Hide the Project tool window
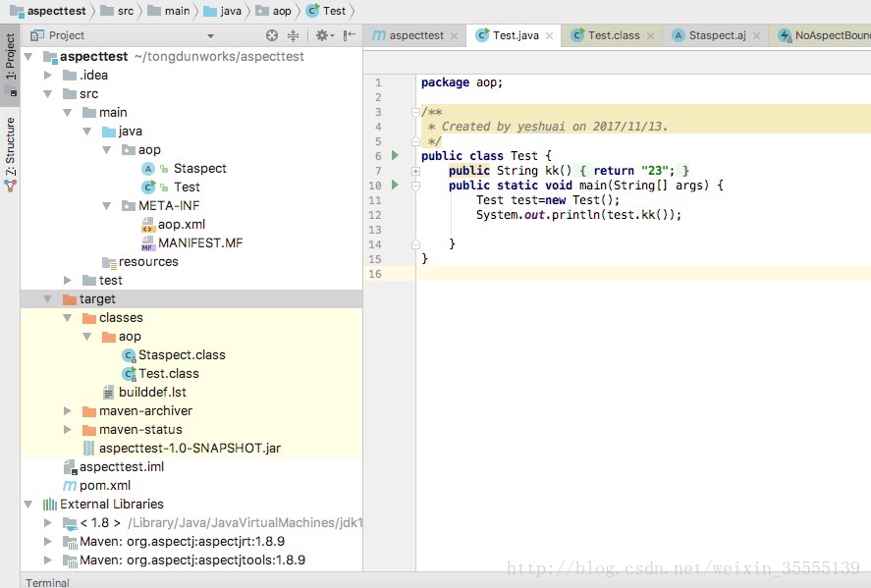Image resolution: width=871 pixels, height=588 pixels. tap(350, 35)
